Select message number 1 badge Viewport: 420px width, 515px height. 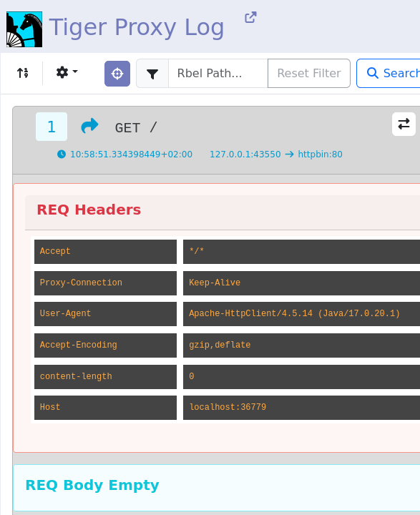pos(52,127)
